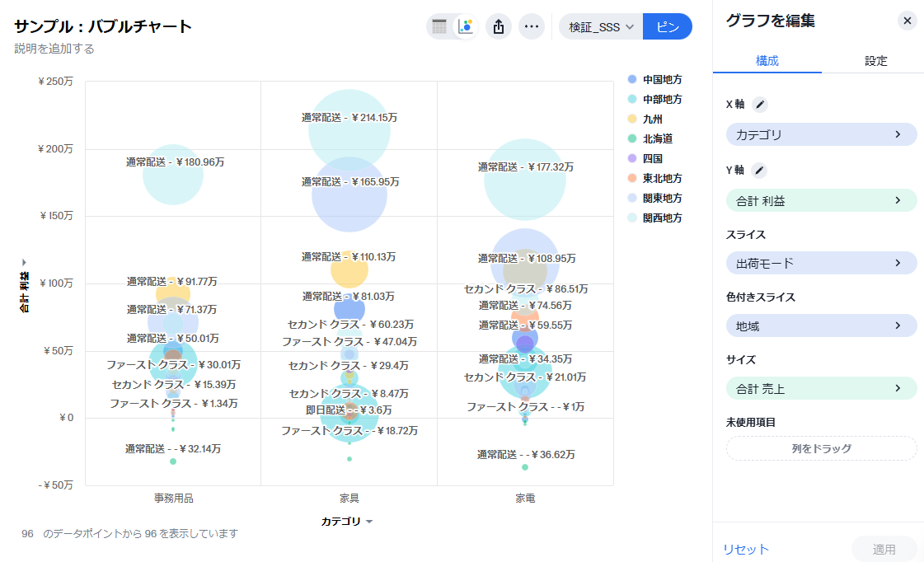Expand the カテゴリ field chip
This screenshot has height=562, width=924.
coord(821,134)
